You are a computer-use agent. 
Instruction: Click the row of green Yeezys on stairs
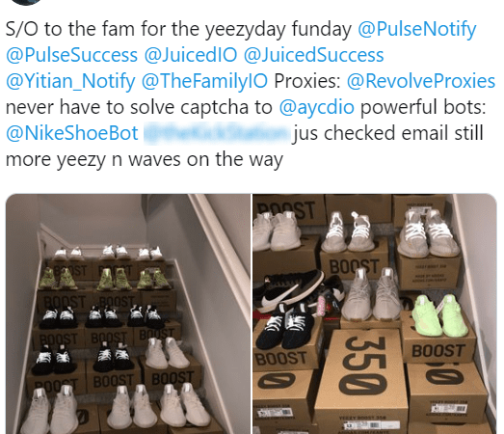click(104, 279)
